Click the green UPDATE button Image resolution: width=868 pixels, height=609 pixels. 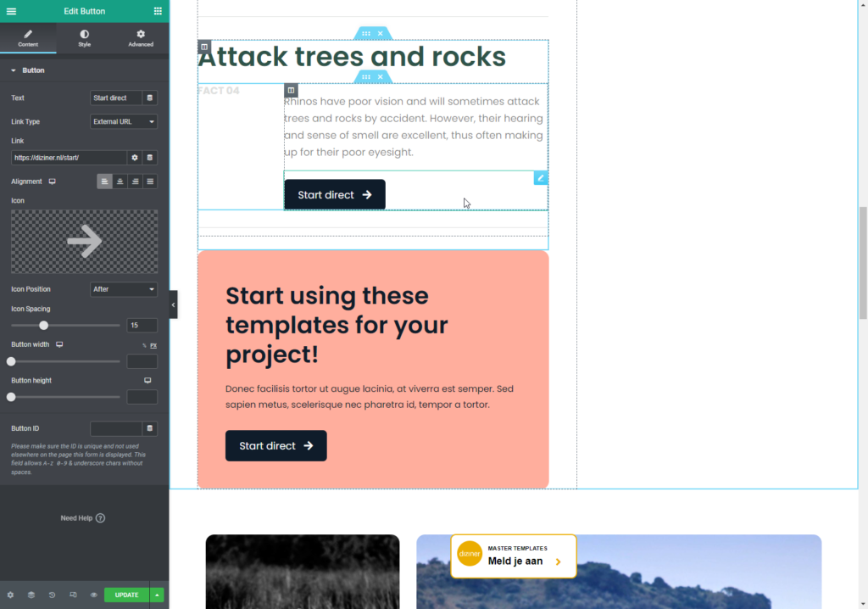(126, 595)
